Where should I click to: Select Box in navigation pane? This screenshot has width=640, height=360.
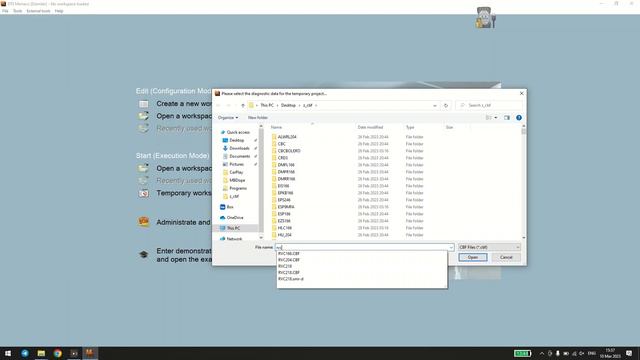coord(230,207)
